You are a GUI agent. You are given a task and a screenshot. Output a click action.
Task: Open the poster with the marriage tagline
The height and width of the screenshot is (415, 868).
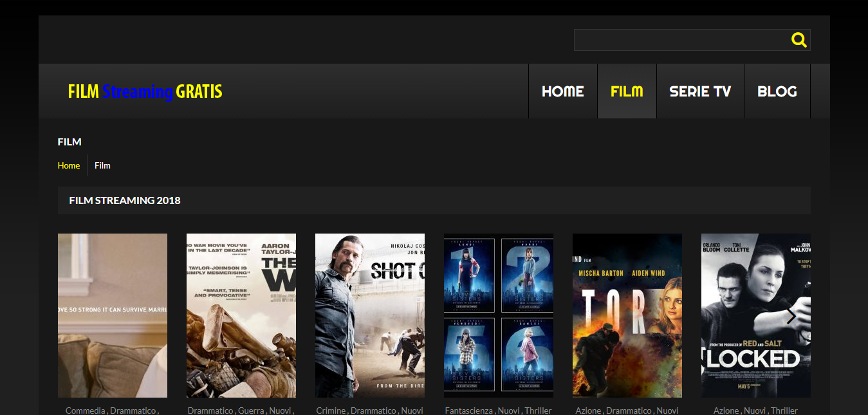tap(113, 315)
